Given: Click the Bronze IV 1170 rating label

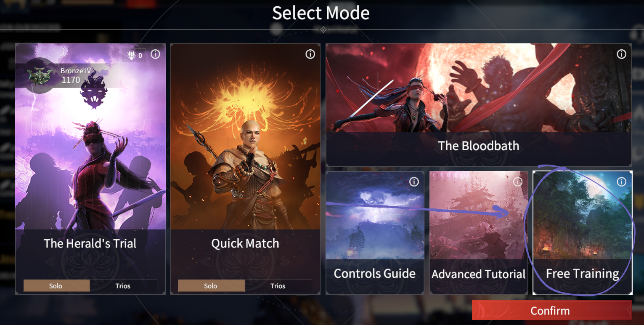Looking at the screenshot, I should coord(76,76).
